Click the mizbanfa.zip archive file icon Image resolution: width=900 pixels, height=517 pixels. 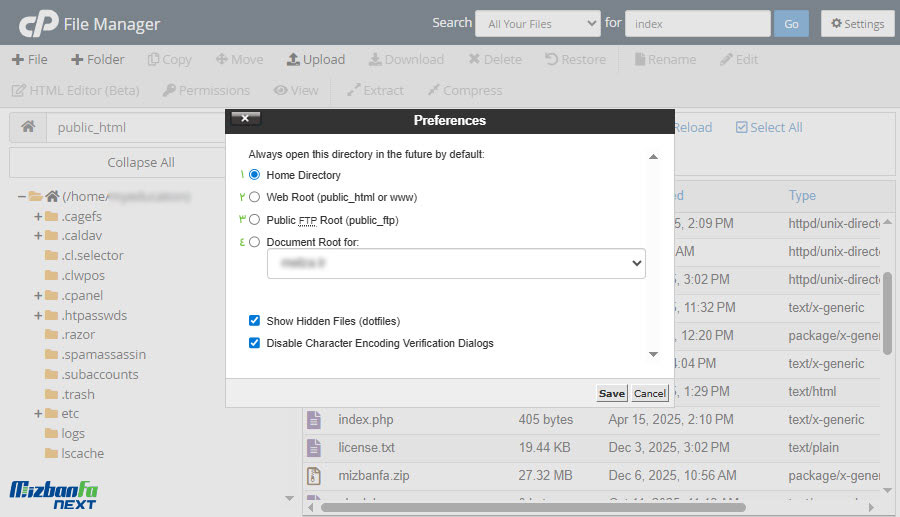pyautogui.click(x=314, y=475)
